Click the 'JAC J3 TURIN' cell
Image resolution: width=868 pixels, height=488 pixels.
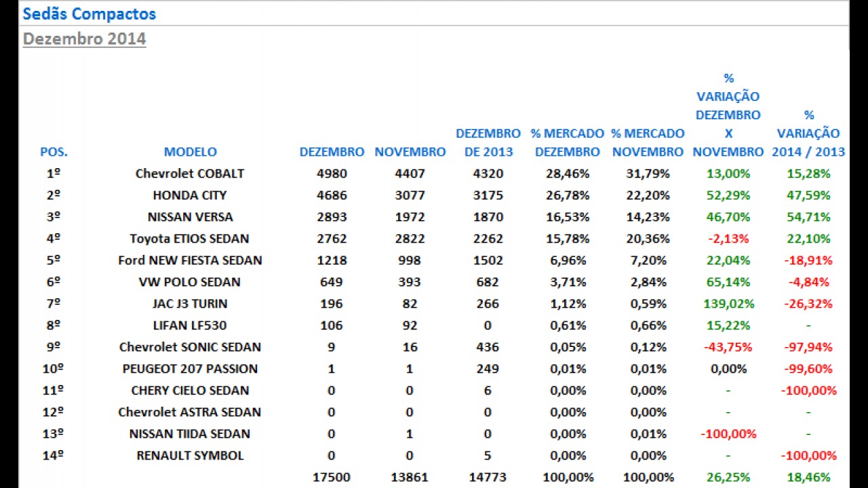point(190,304)
